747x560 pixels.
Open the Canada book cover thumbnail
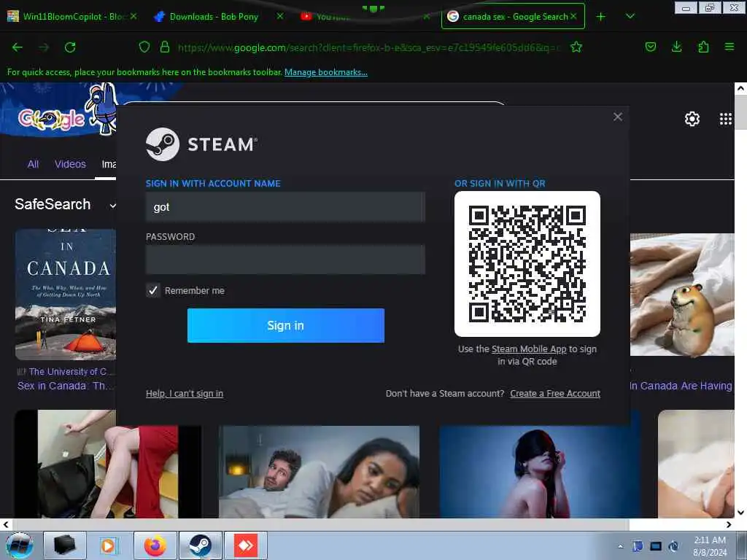[65, 295]
